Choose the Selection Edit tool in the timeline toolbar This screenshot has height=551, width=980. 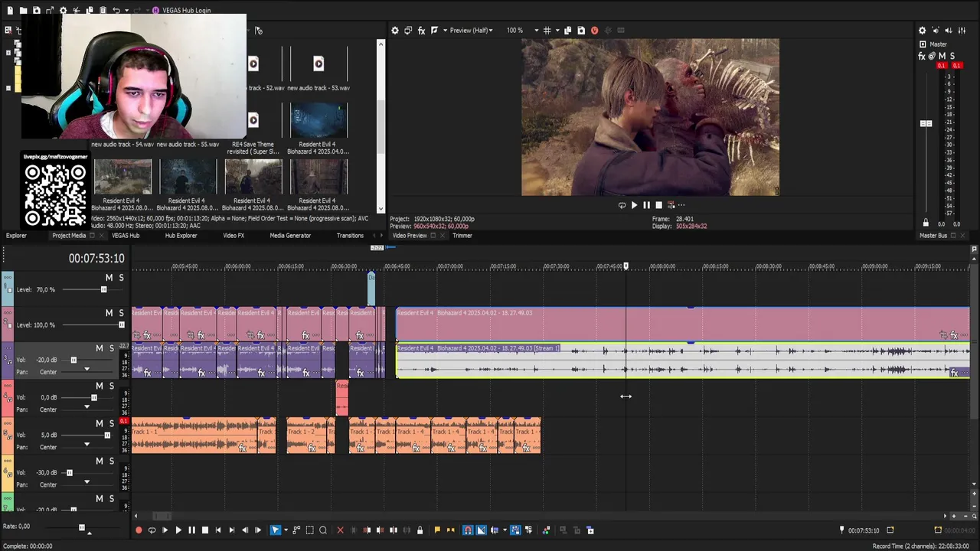coord(309,530)
